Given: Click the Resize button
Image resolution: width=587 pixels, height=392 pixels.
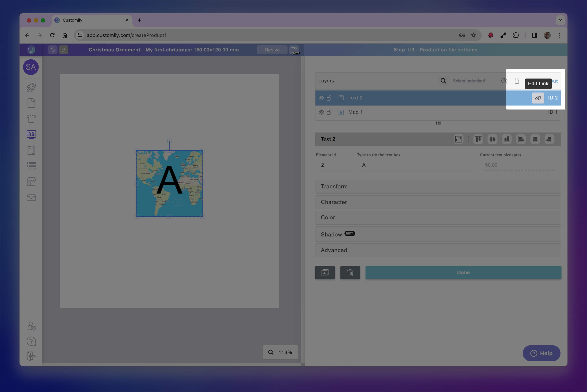Looking at the screenshot, I should (x=272, y=50).
